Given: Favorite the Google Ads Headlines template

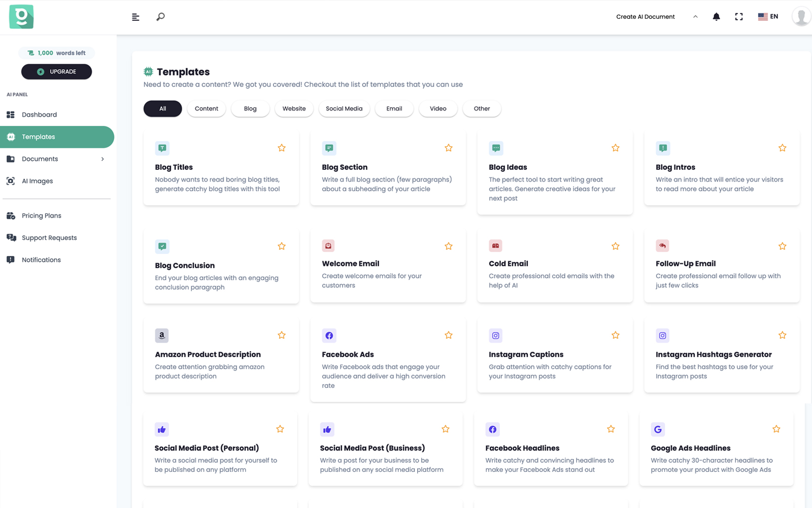Looking at the screenshot, I should 776,429.
